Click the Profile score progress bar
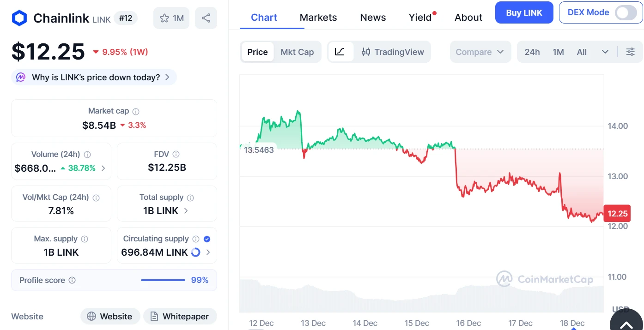The width and height of the screenshot is (644, 330). (163, 280)
